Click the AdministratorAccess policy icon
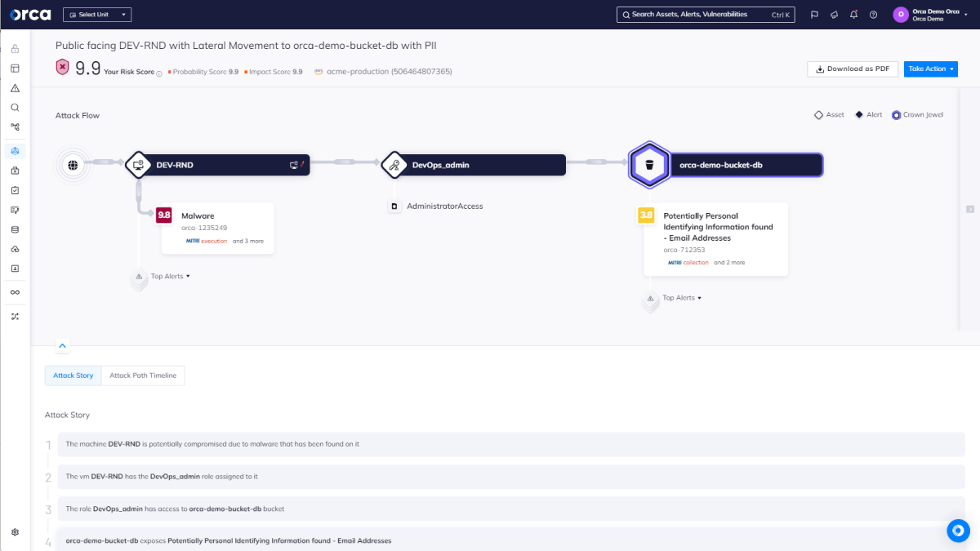The height and width of the screenshot is (551, 980). tap(394, 207)
